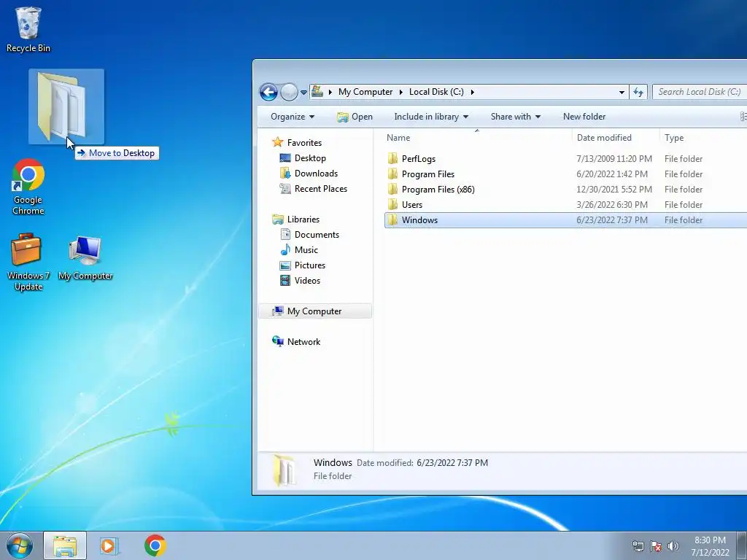Click the Program Files date 6/20/2022 1:42 PM
747x560 pixels.
click(x=612, y=174)
